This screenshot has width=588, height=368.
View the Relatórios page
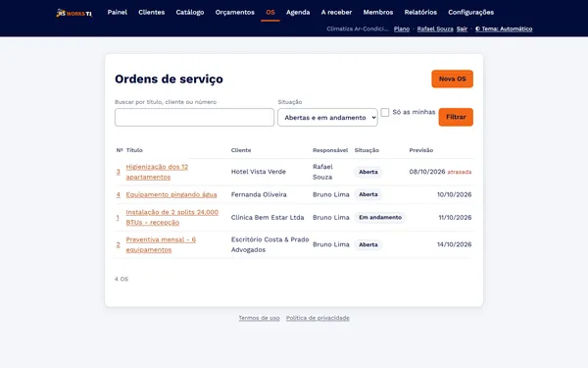(x=420, y=13)
